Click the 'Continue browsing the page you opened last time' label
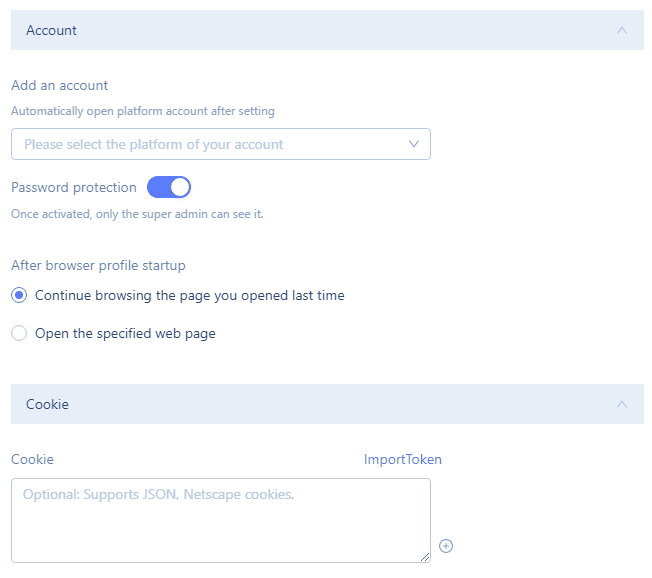Screen dimensions: 652x578 tap(190, 295)
